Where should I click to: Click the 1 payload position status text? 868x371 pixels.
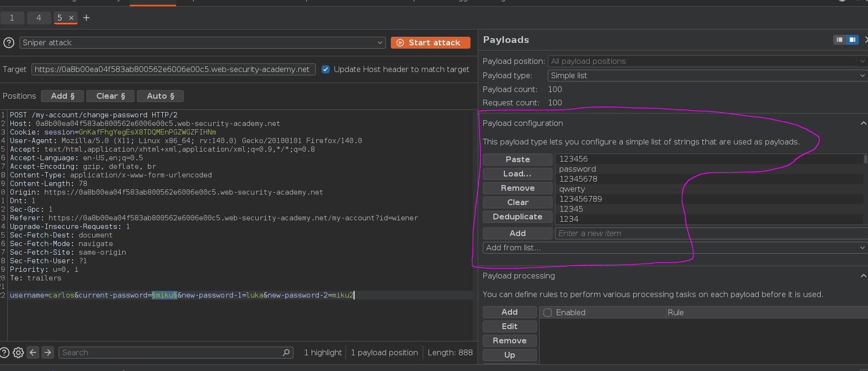click(x=384, y=352)
